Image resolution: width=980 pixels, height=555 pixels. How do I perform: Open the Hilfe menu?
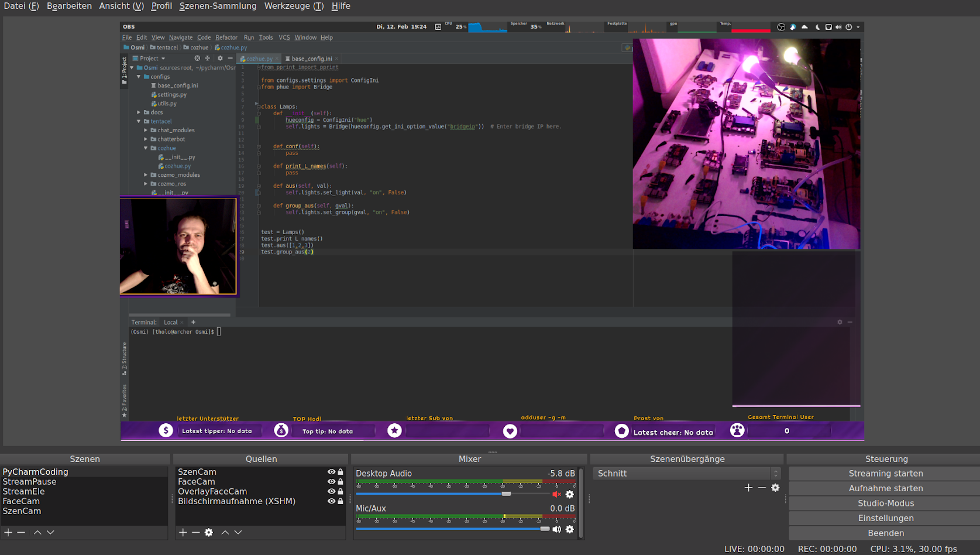[x=341, y=6]
